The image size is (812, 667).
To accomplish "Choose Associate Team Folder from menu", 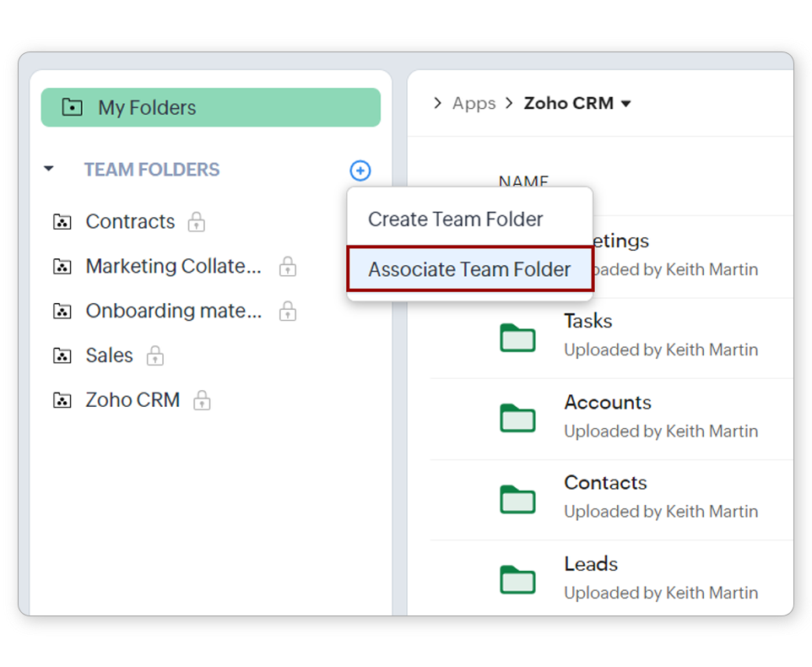I will click(x=469, y=270).
